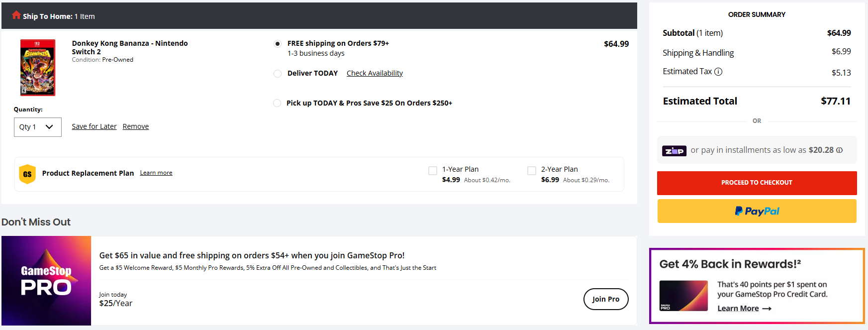Screen dimensions: 868x330
Task: Click the Don't Miss Out heading
Action: (36, 222)
